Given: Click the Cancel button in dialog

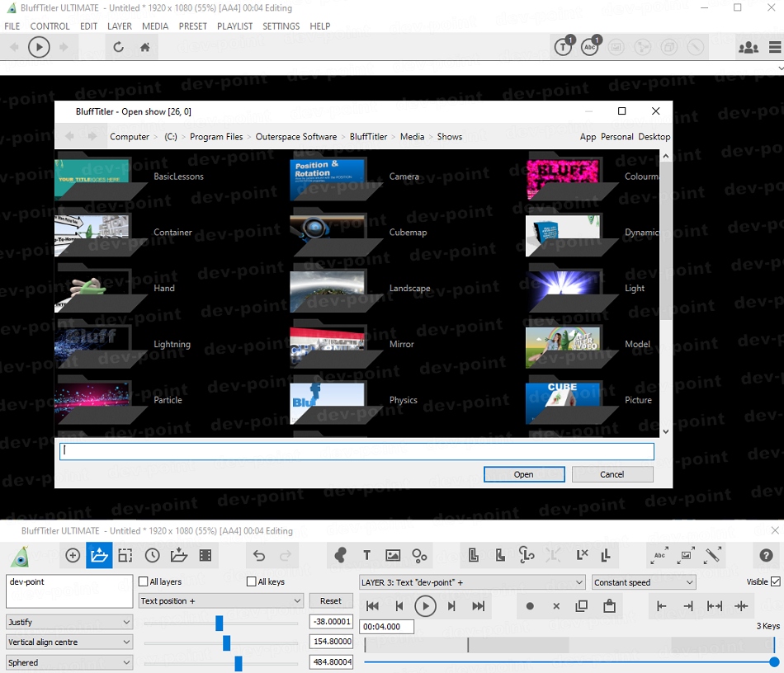Looking at the screenshot, I should (x=612, y=474).
